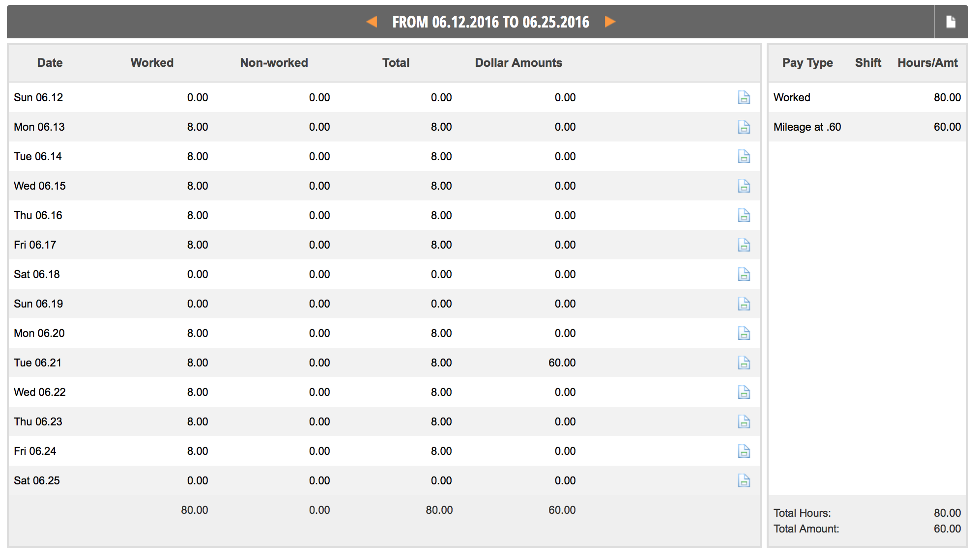Image resolution: width=978 pixels, height=560 pixels.
Task: Click the Dollar Amounts column header
Action: pos(518,63)
